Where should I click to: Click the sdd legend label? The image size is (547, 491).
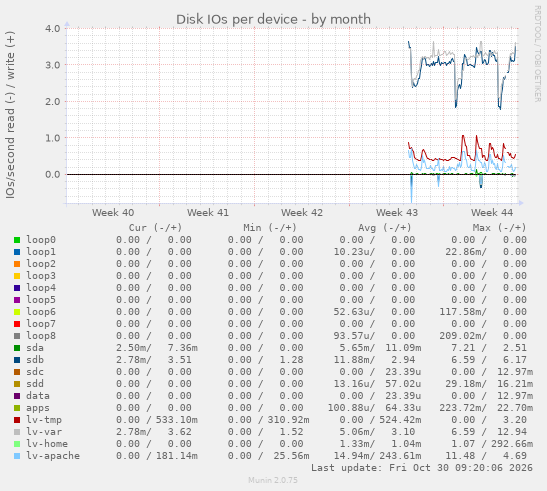(35, 384)
